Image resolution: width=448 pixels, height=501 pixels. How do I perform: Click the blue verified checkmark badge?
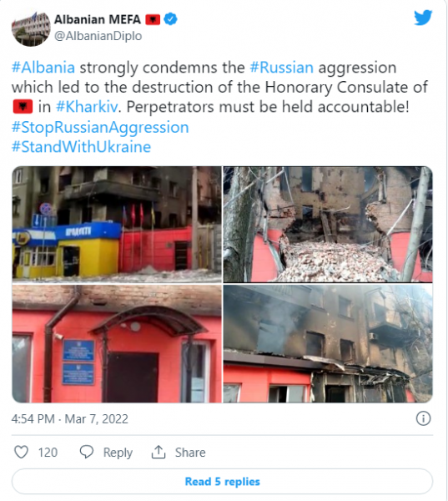pyautogui.click(x=170, y=19)
